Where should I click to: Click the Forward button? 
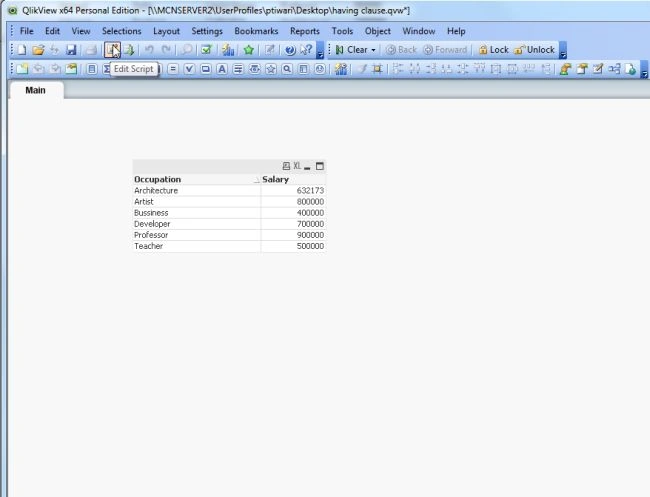445,50
